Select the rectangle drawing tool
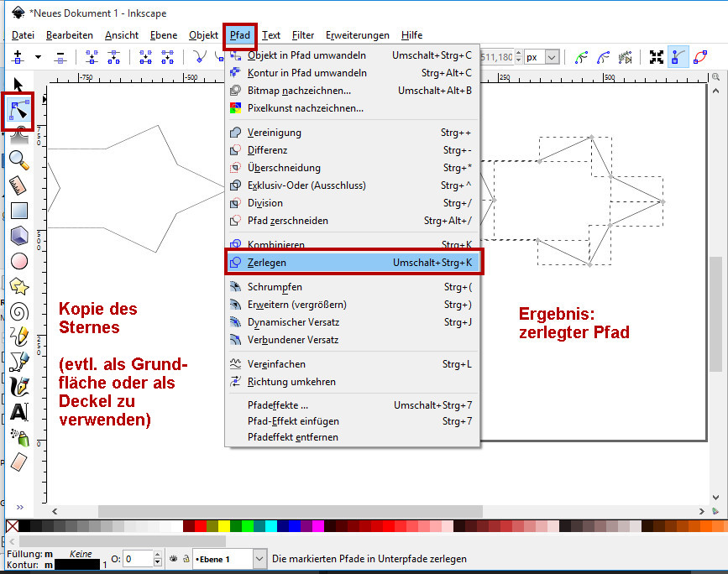728x574 pixels. pyautogui.click(x=19, y=210)
